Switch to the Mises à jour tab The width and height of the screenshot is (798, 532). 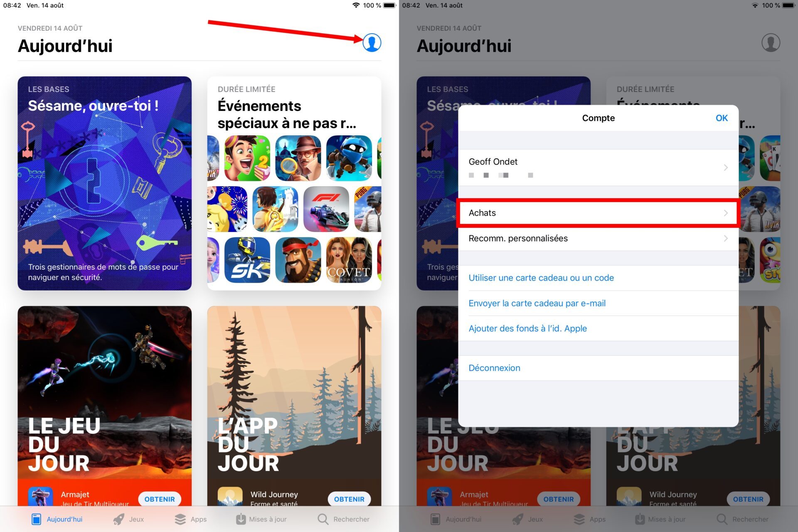(x=261, y=519)
